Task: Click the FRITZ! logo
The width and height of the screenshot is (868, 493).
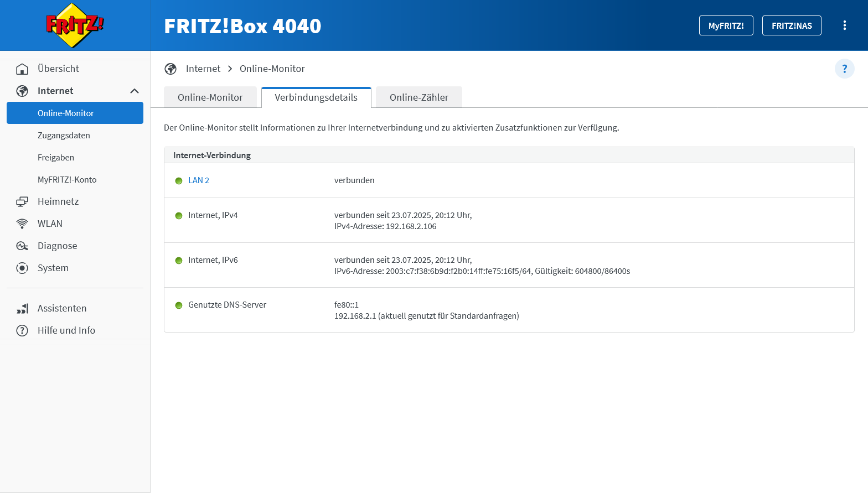Action: point(75,25)
